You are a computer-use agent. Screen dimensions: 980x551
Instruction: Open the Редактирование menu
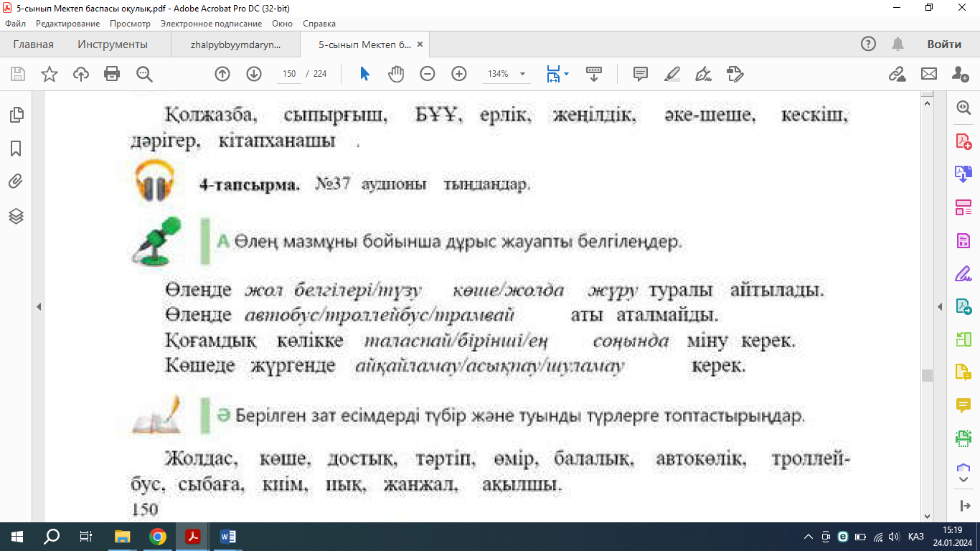point(67,24)
